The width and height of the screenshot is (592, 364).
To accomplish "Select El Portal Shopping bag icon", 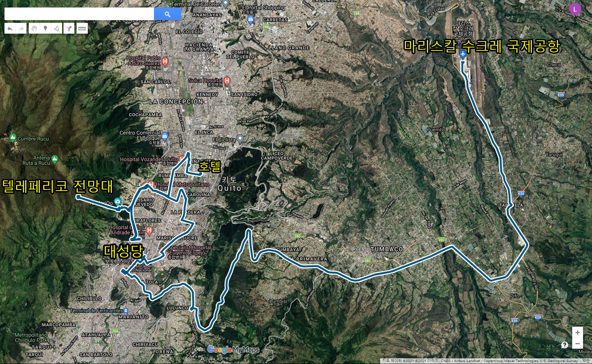I will click(251, 19).
